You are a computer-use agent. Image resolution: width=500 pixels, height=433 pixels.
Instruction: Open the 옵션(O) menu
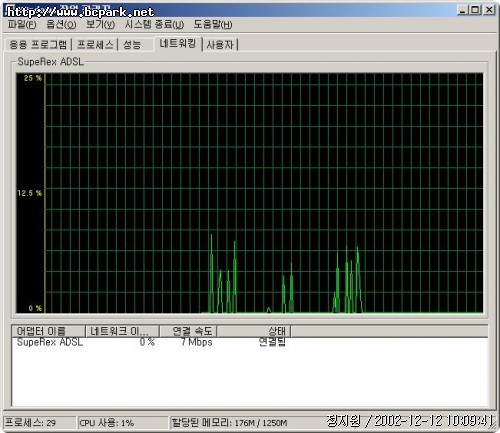(61, 24)
